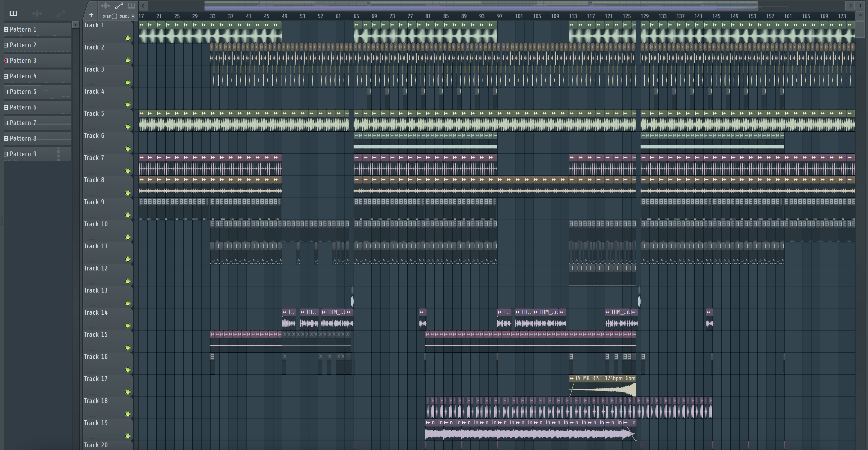
Task: Click the Track 6 header label
Action: click(94, 136)
